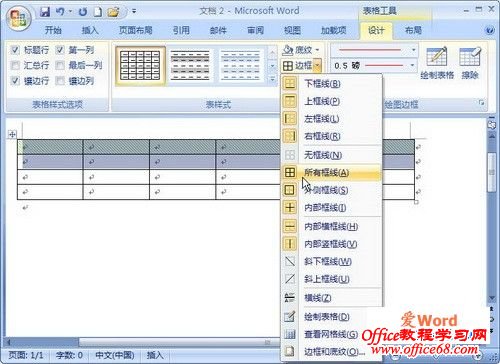Switch to the 视图 tab
Image resolution: width=500 pixels, height=364 pixels.
pyautogui.click(x=292, y=30)
